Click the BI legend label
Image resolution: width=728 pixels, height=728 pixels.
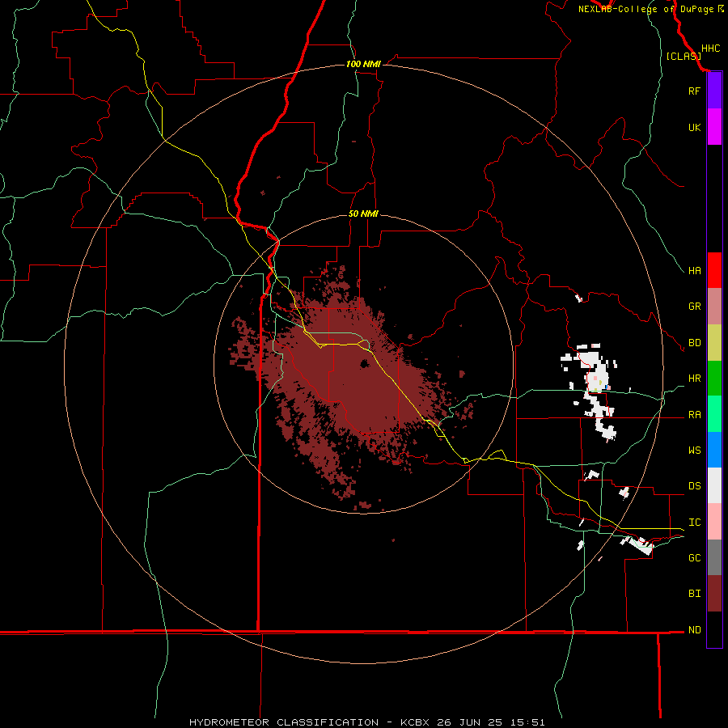[694, 594]
